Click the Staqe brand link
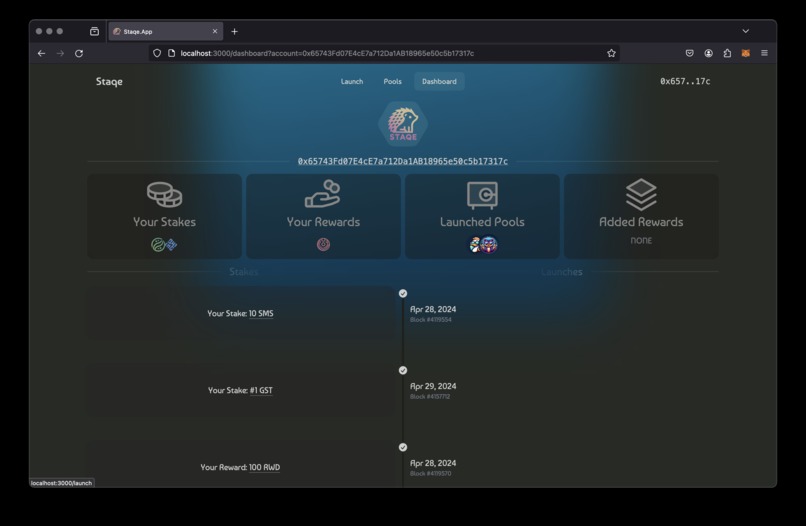The width and height of the screenshot is (806, 526). tap(109, 82)
